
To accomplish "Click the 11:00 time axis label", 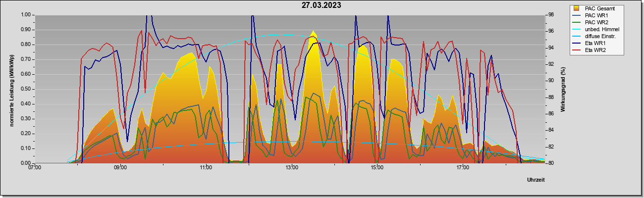I will (206, 168).
